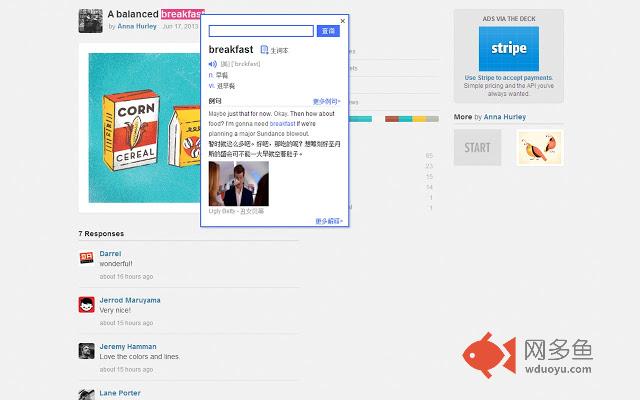Select the teal color swatch
Viewport: 640px width, 400px height.
405,119
